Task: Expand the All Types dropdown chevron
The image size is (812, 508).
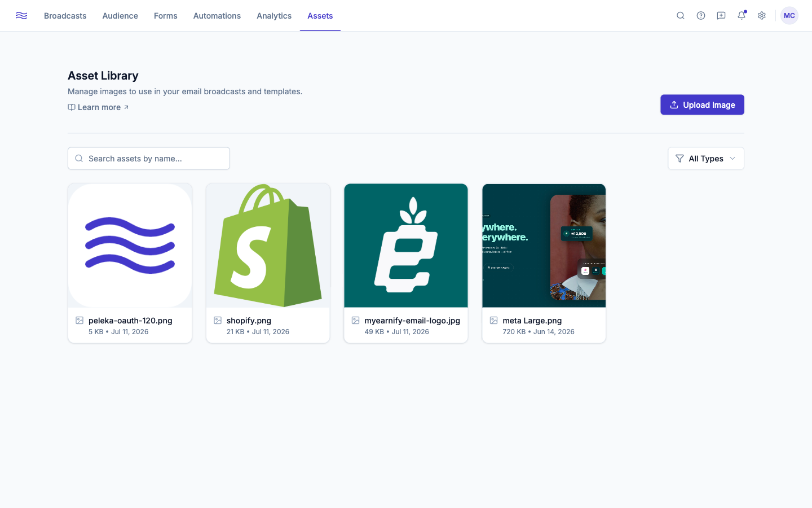Action: (x=732, y=159)
